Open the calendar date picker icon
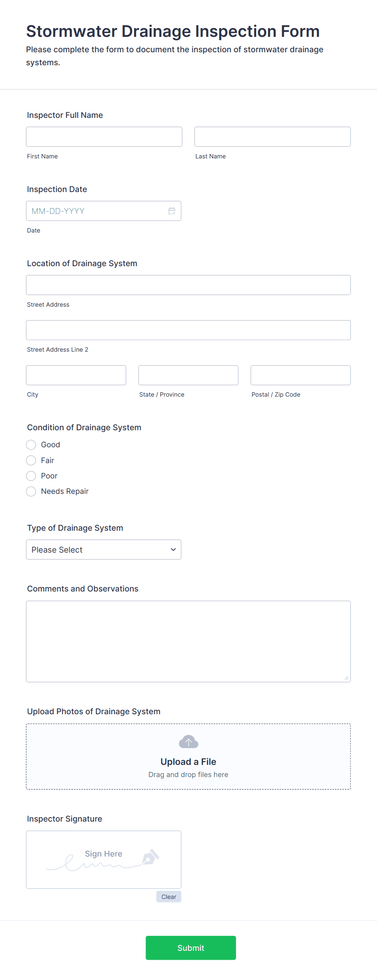This screenshot has width=377, height=980. (x=172, y=211)
